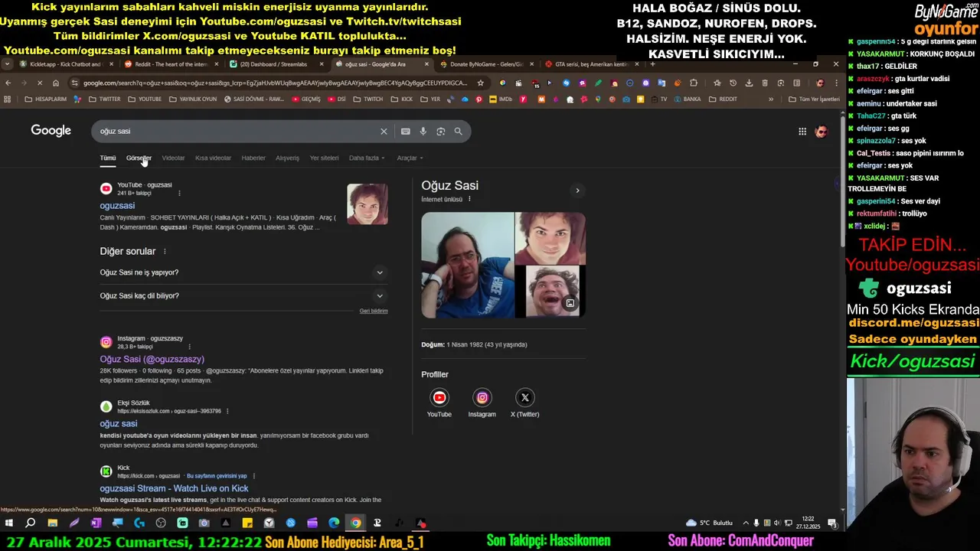This screenshot has width=980, height=551.
Task: Click the 'Doğum: 1 Nisan 1982' text
Action: (474, 344)
